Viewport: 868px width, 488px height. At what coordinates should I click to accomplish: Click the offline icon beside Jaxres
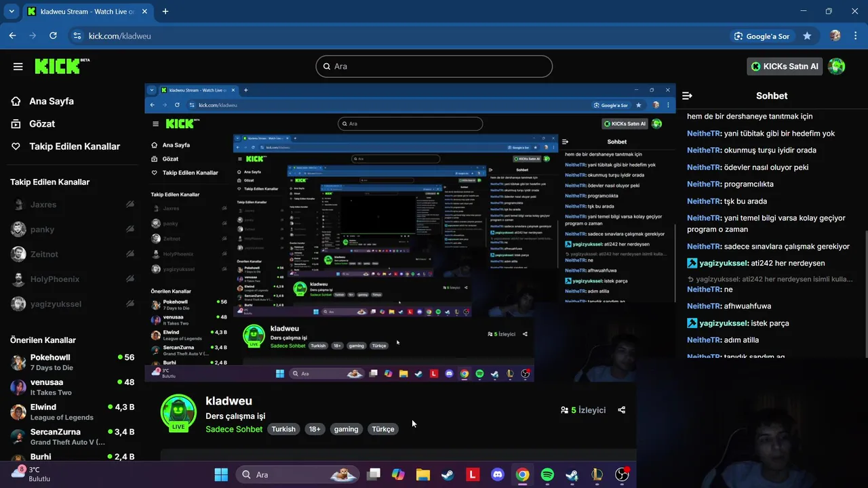pyautogui.click(x=130, y=205)
